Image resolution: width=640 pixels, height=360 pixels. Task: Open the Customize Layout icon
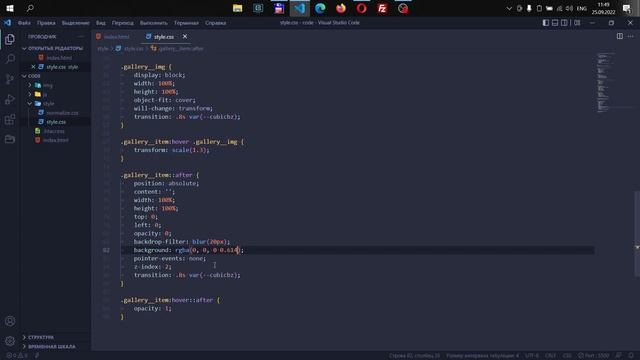click(577, 23)
